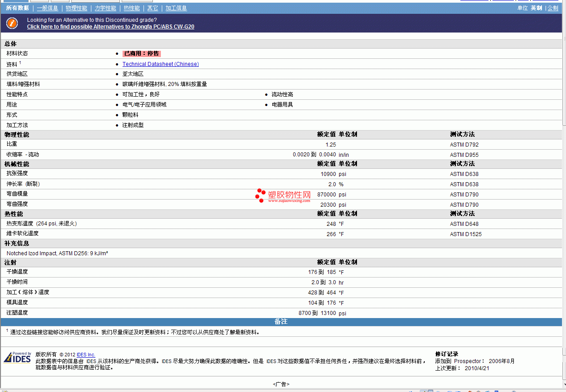Viewport: 566px width, 392px height.
Task: Open the 加工信息 tab
Action: point(176,8)
